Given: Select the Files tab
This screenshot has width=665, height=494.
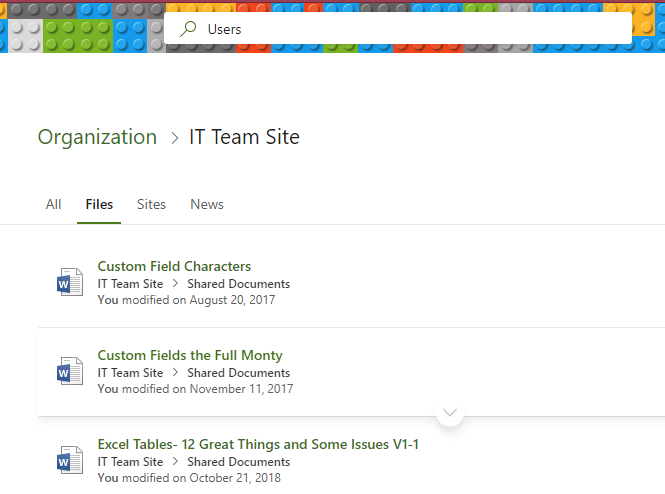Looking at the screenshot, I should click(x=99, y=204).
